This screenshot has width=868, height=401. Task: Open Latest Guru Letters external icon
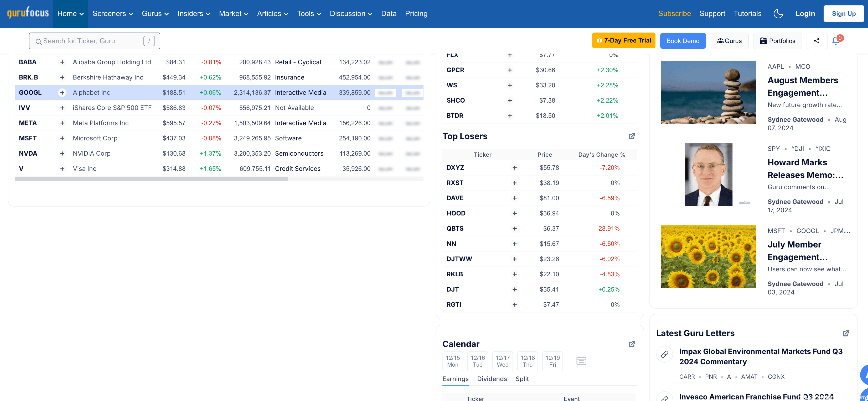click(x=846, y=333)
